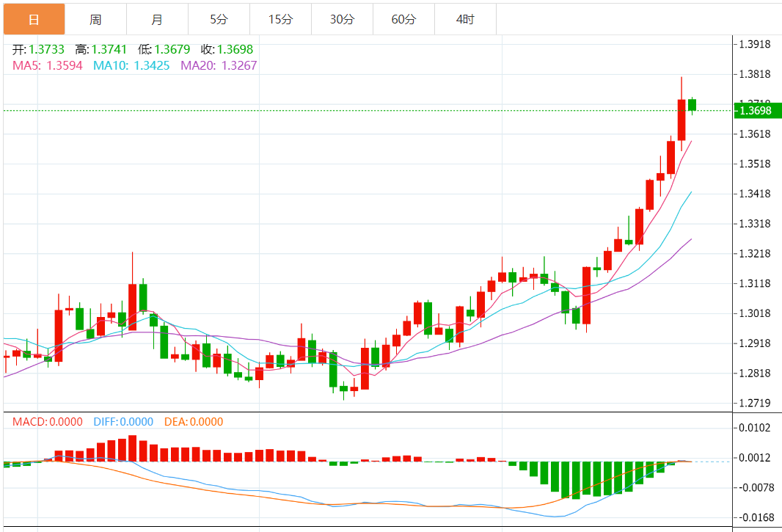The image size is (782, 532).
Task: Switch to the 4时 four-hour tab
Action: tap(465, 20)
